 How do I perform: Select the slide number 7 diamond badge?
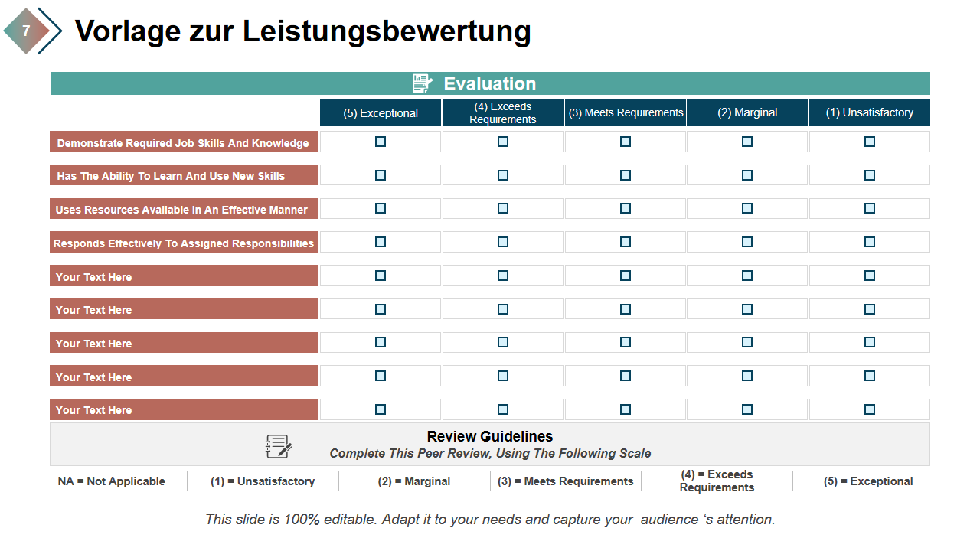27,31
